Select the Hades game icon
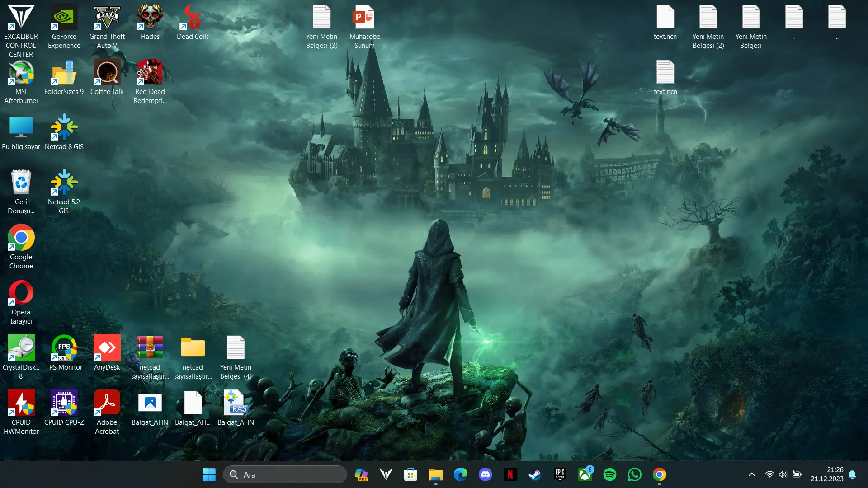Image resolution: width=868 pixels, height=488 pixels. (x=150, y=23)
